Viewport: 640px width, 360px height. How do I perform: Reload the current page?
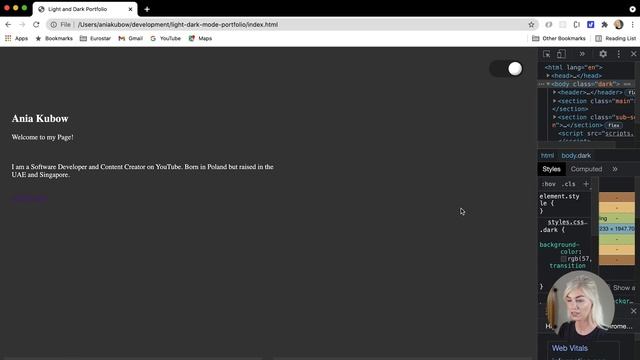[x=36, y=24]
